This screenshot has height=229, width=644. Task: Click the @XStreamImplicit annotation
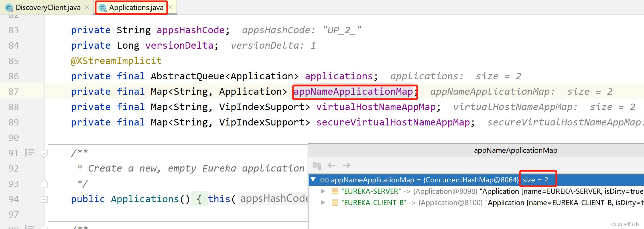pos(116,61)
